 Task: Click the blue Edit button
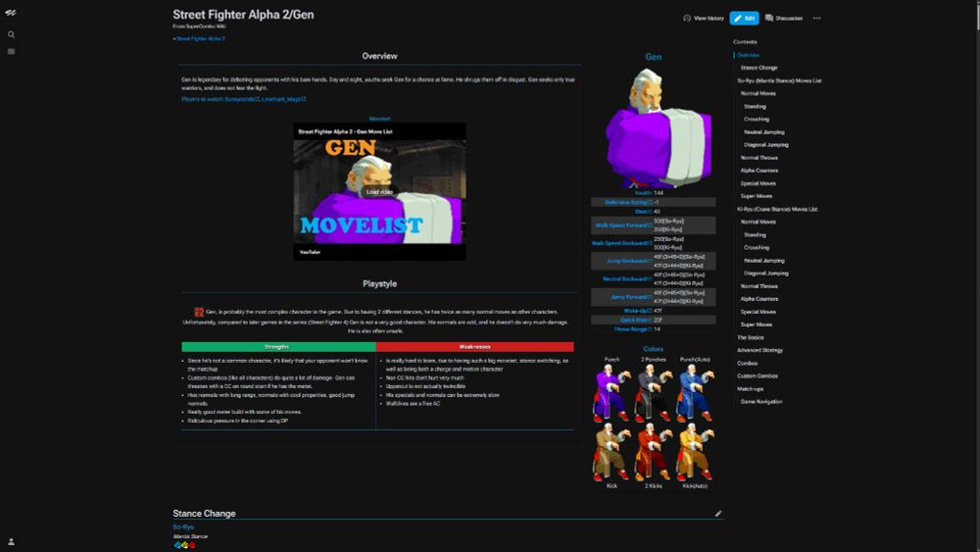point(744,18)
